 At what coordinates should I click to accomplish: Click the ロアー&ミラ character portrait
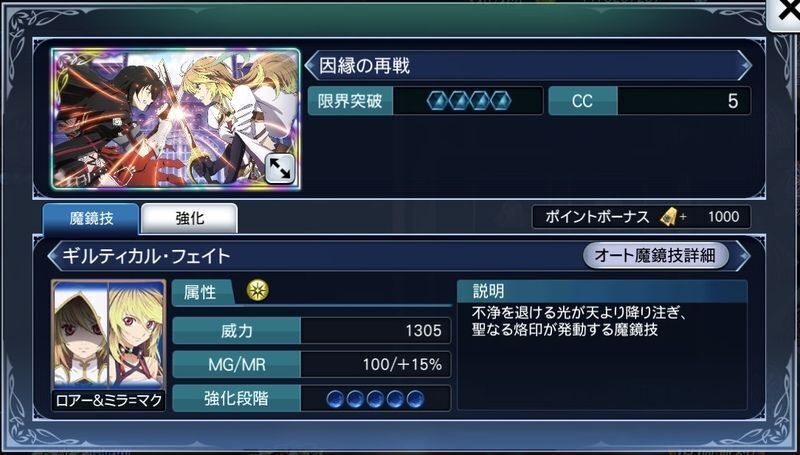(108, 345)
